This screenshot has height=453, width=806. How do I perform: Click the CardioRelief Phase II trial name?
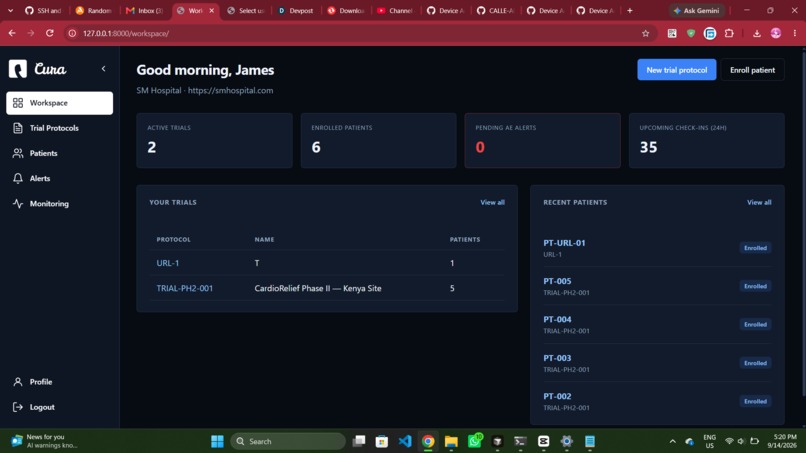(x=318, y=288)
